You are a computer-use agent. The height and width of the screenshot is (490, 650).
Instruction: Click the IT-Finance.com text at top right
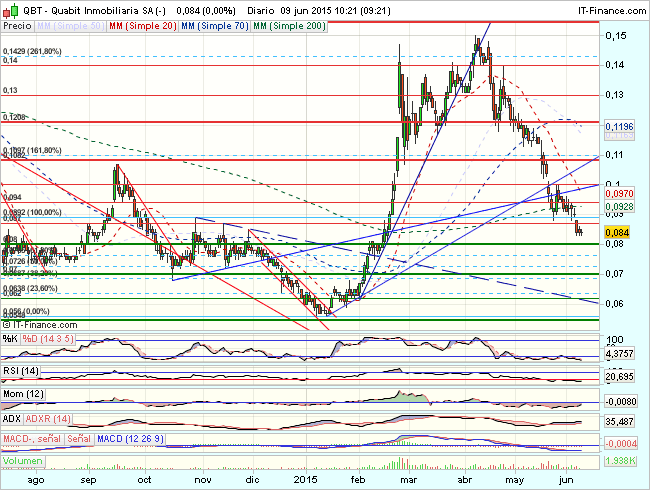point(612,10)
